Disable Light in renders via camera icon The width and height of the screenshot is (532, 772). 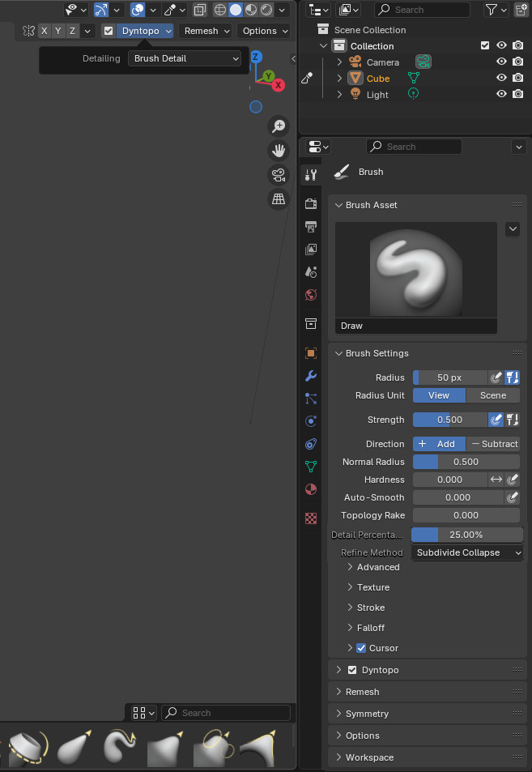(x=517, y=94)
